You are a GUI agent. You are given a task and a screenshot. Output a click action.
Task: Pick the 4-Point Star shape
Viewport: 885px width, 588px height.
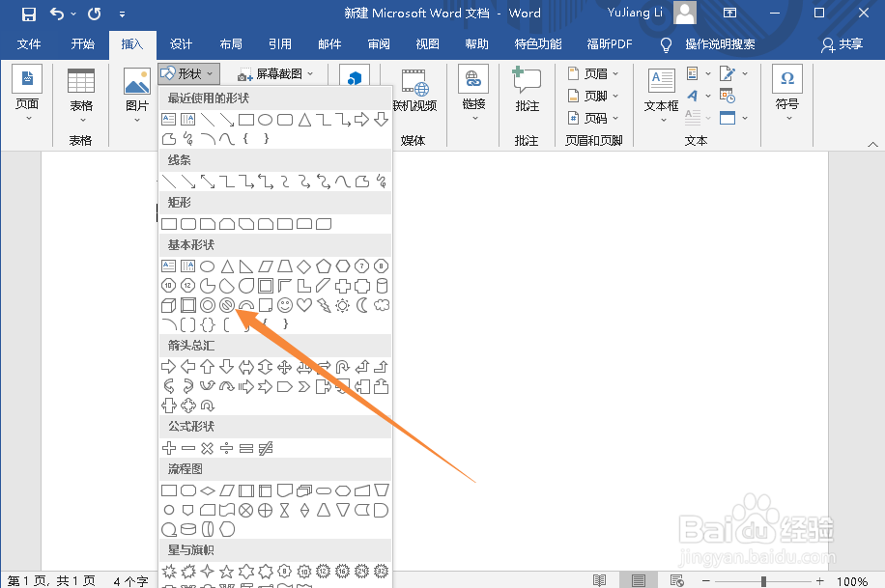point(207,573)
